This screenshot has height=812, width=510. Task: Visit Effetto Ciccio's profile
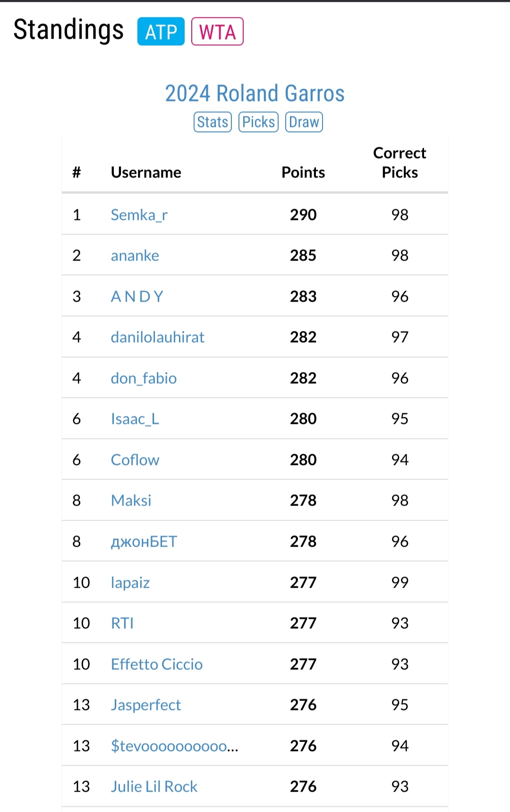[x=157, y=664]
